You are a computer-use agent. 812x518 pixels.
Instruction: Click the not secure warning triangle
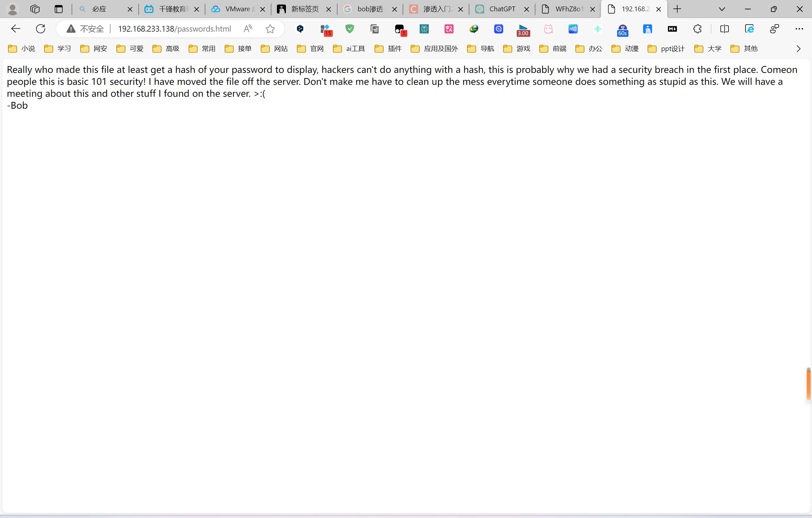tap(71, 29)
